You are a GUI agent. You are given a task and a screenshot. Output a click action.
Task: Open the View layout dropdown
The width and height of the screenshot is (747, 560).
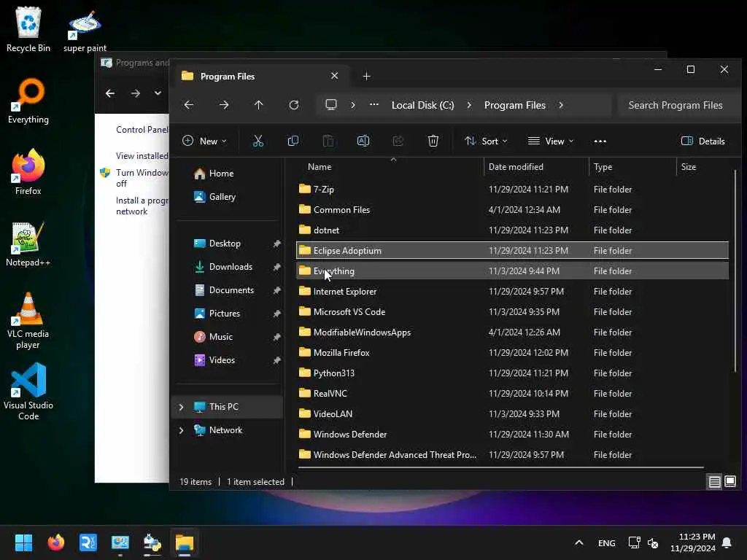[551, 141]
